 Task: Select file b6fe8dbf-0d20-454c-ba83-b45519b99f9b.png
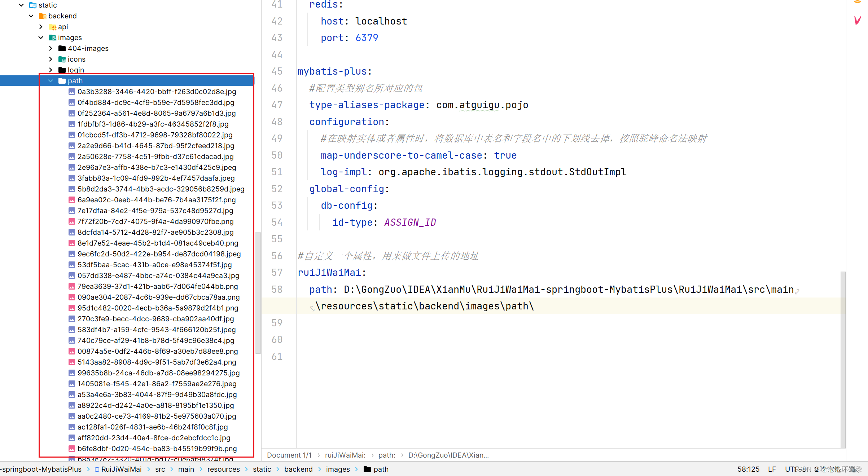[157, 449]
